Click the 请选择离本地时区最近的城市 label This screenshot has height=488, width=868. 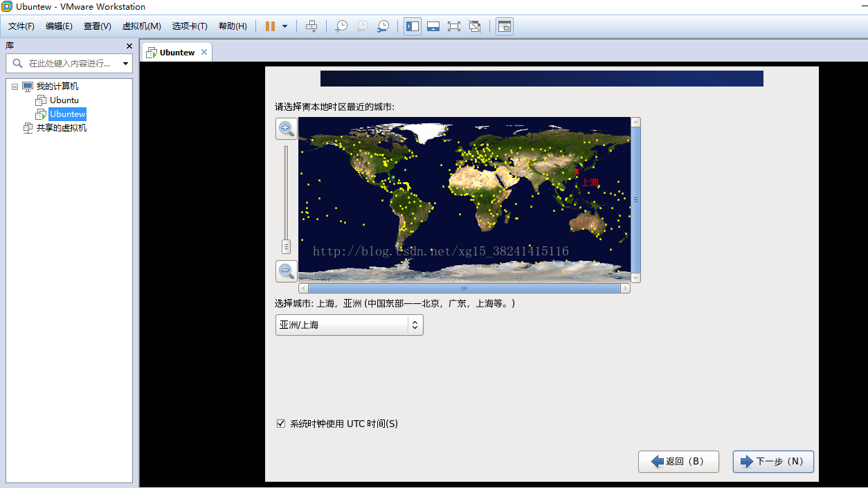[334, 107]
